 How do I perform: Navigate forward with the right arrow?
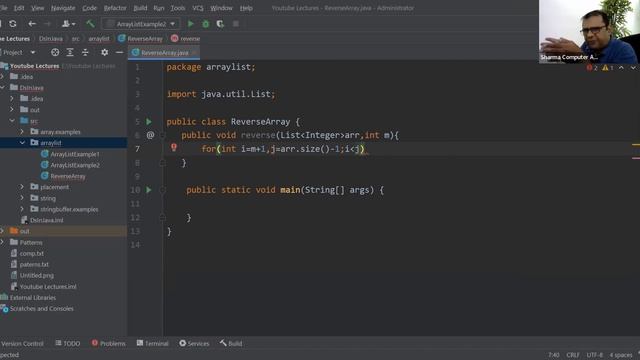click(47, 24)
